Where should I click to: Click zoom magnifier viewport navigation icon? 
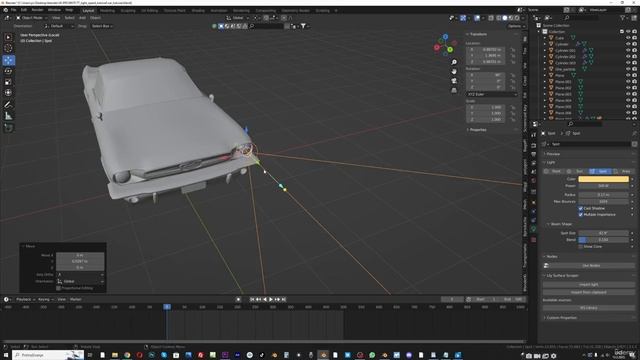click(454, 62)
